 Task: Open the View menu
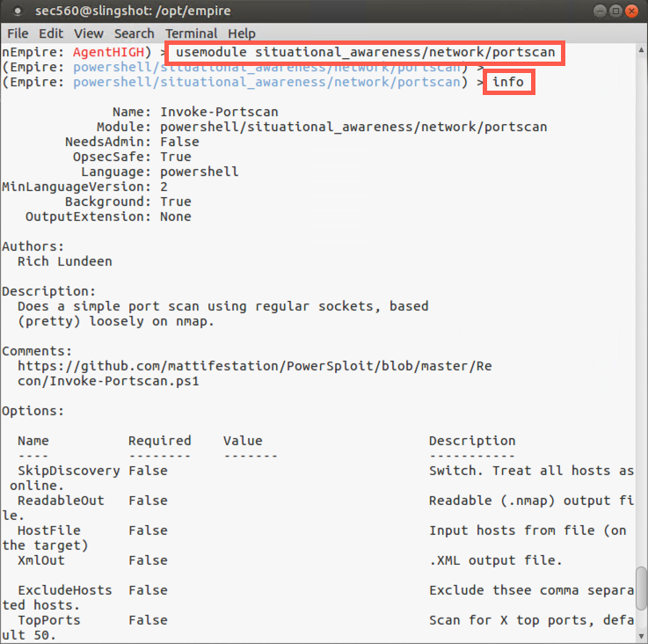[x=89, y=33]
